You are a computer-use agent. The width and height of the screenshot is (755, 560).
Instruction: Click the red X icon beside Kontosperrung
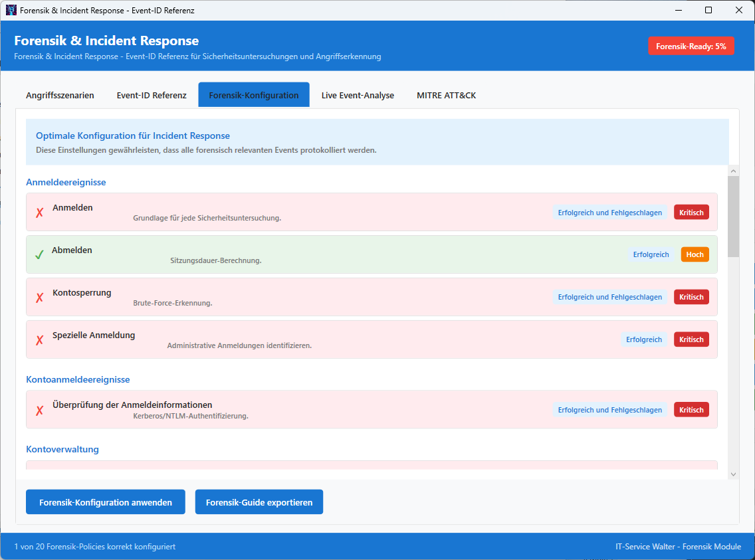tap(40, 298)
